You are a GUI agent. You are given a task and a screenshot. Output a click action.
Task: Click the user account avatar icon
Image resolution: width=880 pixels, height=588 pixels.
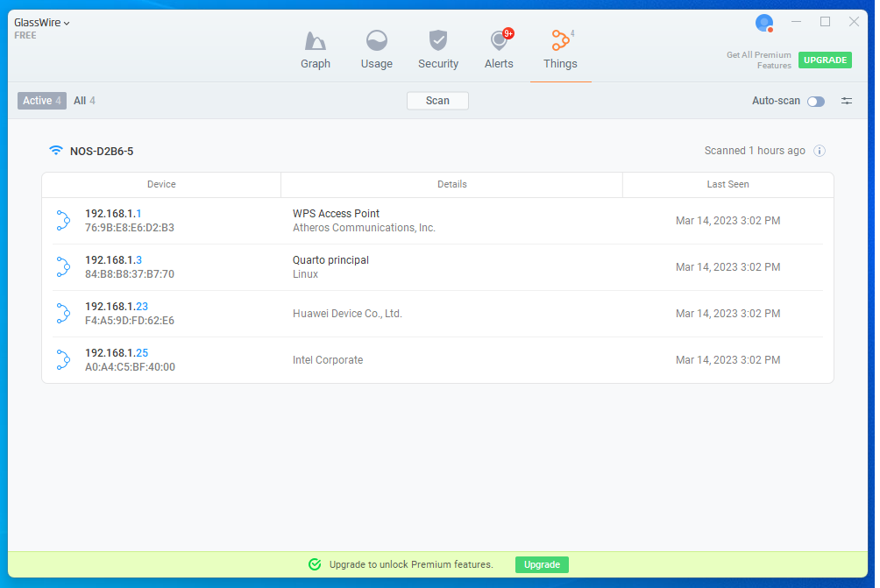click(764, 23)
